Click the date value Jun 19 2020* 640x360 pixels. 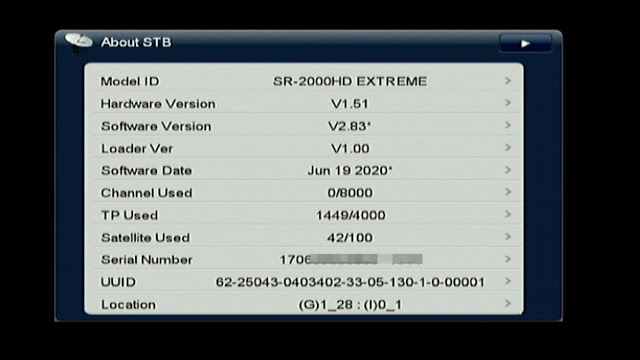(350, 171)
